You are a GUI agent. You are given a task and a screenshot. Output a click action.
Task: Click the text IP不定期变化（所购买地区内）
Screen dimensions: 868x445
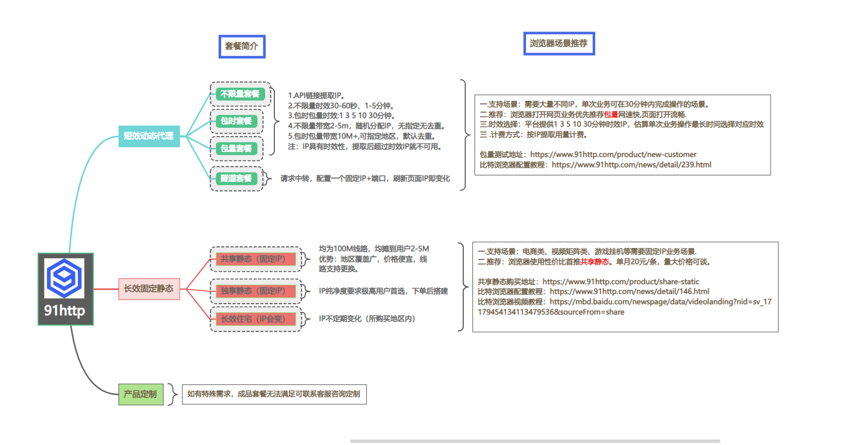point(367,319)
